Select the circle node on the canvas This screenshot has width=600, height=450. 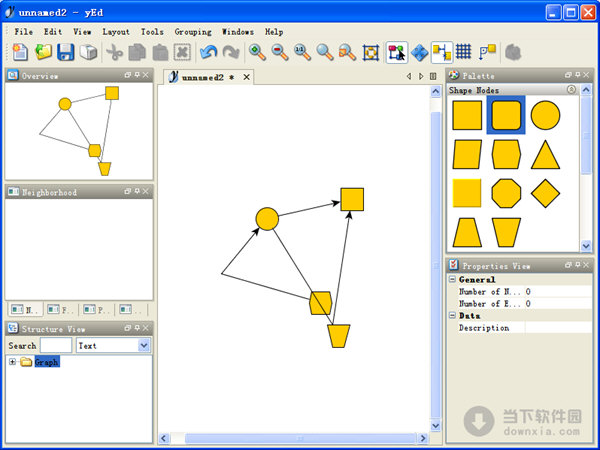tap(267, 219)
